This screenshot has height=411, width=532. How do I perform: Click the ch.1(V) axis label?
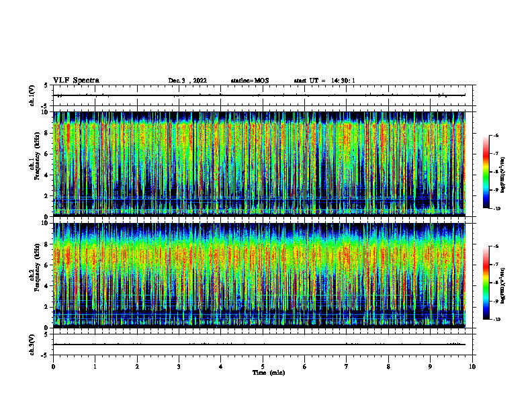coord(32,95)
